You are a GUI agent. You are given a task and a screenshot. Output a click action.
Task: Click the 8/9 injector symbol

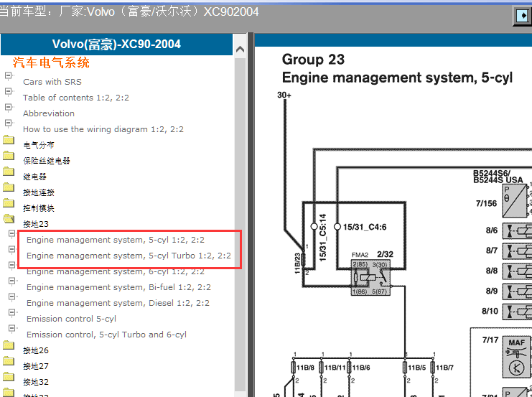pyautogui.click(x=517, y=291)
